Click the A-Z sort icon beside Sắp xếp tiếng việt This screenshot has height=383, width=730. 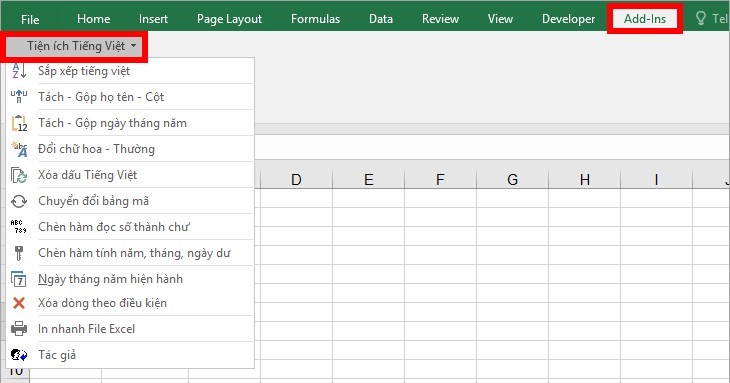point(19,71)
